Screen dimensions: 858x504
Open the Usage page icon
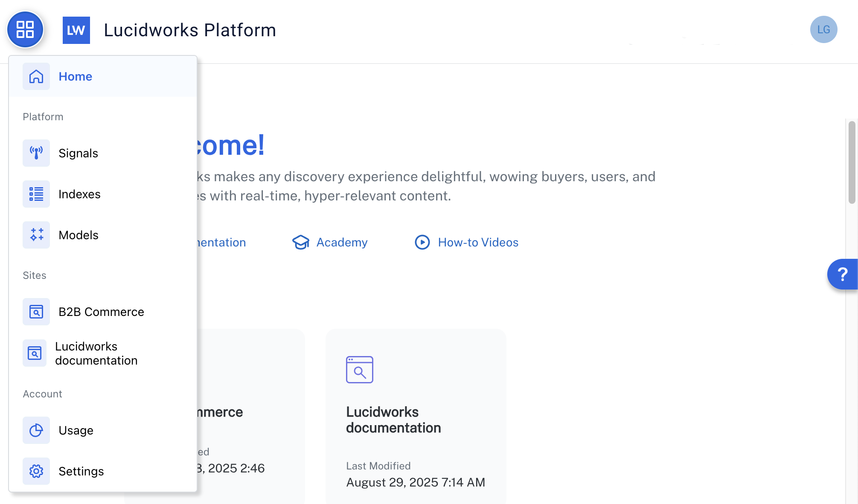point(36,430)
